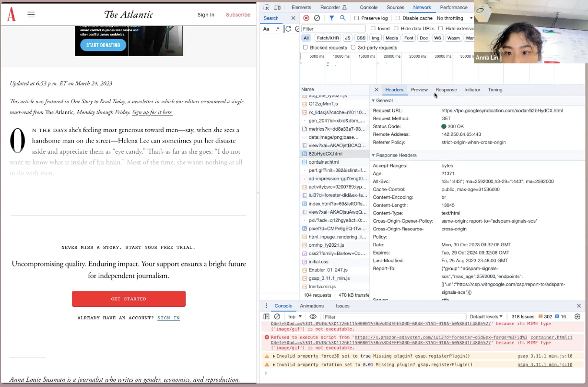Viewport: 588px width, 387px height.
Task: Show the console sidebar
Action: point(266,317)
